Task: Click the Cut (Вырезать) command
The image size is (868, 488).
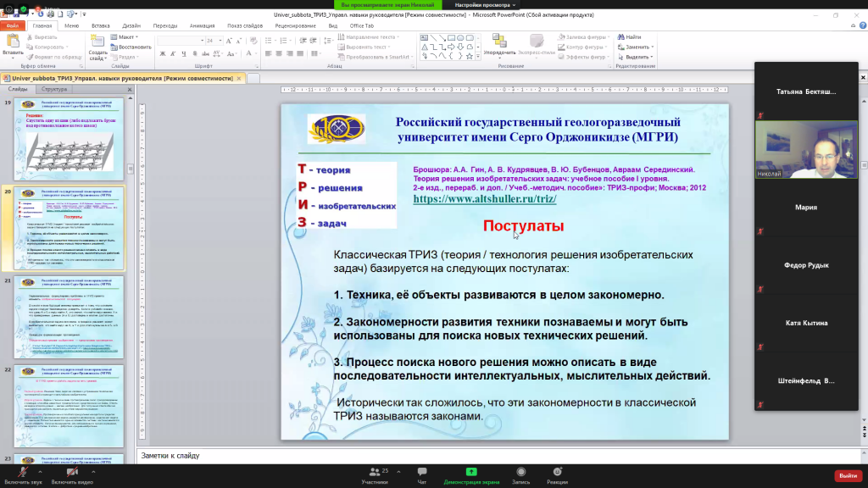Action: pos(42,37)
